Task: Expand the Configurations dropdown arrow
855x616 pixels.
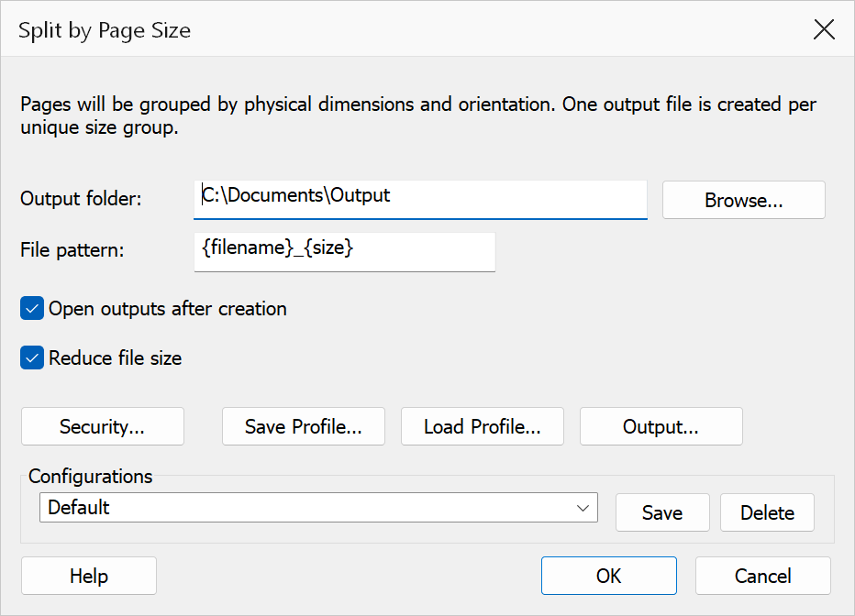Action: tap(583, 508)
